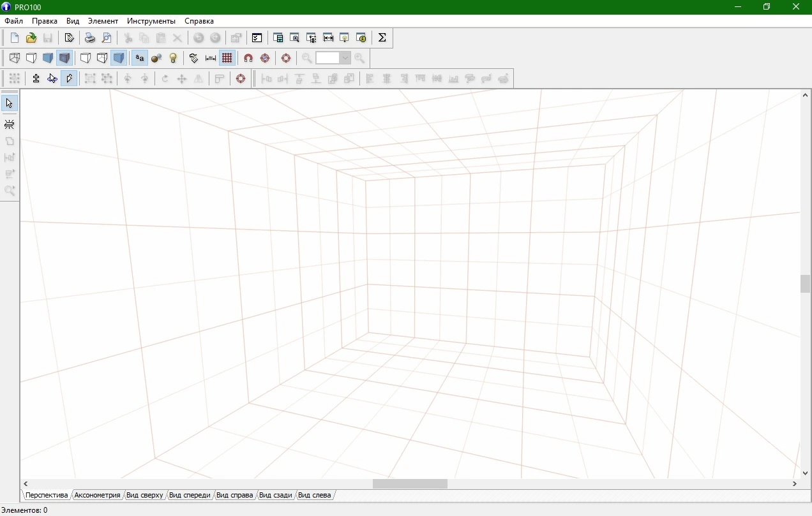Toggle the 'aa' labels display button
Image resolution: width=812 pixels, height=516 pixels.
pos(139,58)
